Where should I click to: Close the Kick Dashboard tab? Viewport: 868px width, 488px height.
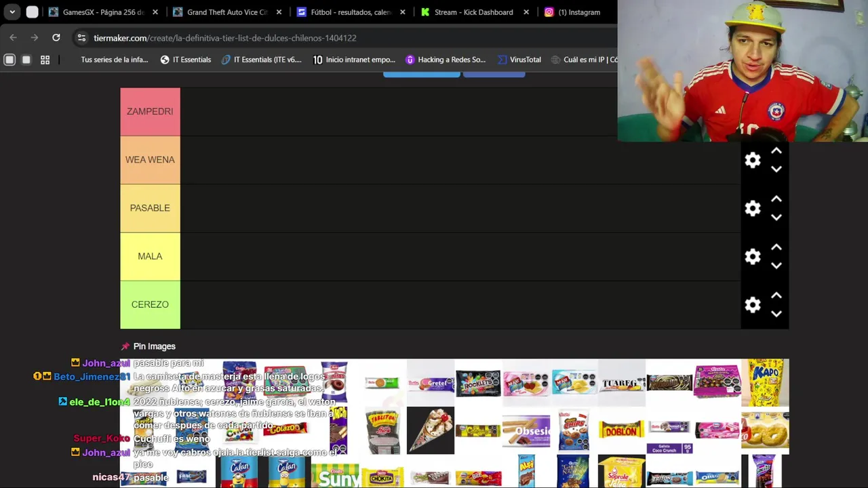coord(526,12)
